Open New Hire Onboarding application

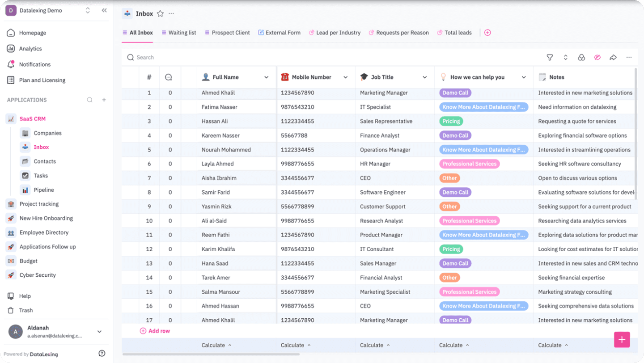click(x=46, y=218)
